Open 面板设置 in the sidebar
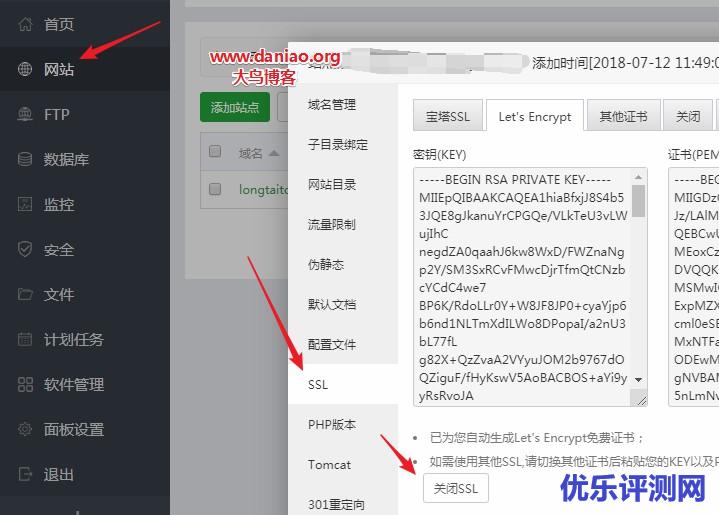 73,429
